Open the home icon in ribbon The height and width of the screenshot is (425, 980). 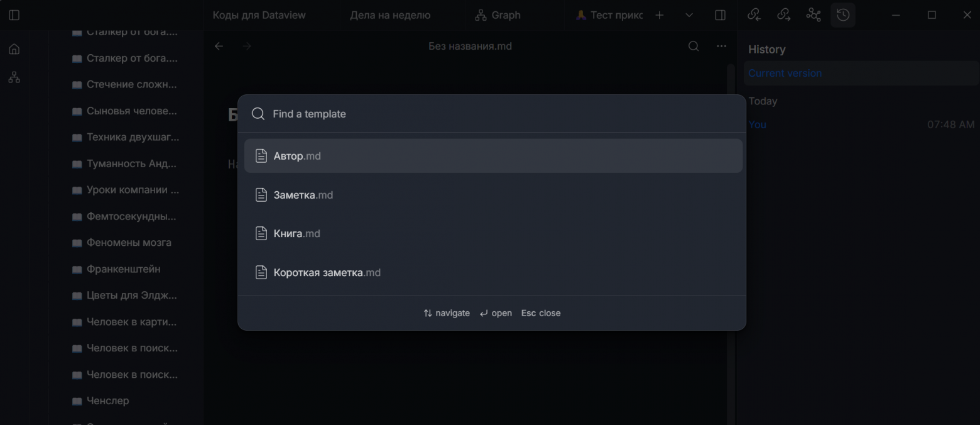14,49
